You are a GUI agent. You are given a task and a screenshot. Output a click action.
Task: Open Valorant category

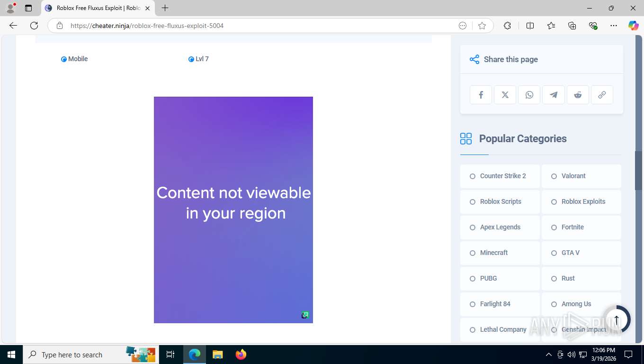point(581,176)
